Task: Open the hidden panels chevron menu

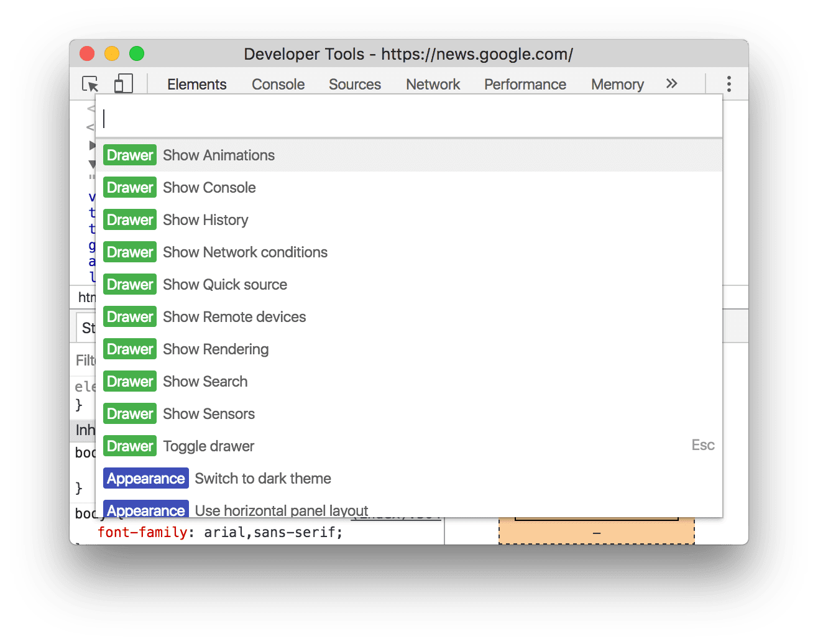Action: 671,83
